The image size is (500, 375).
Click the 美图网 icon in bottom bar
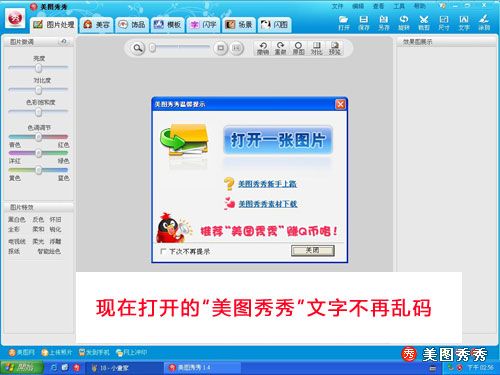coord(12,352)
